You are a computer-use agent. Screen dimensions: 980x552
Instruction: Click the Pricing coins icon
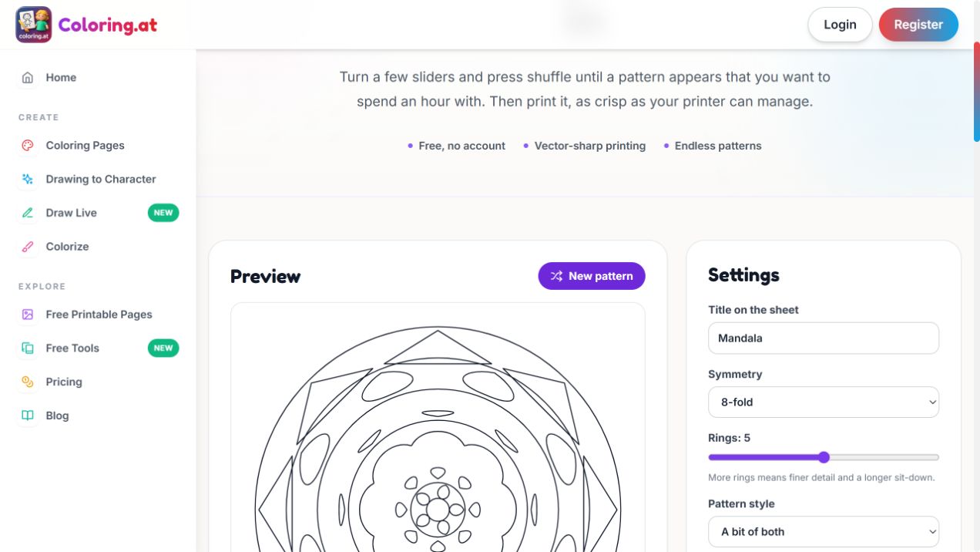coord(28,382)
